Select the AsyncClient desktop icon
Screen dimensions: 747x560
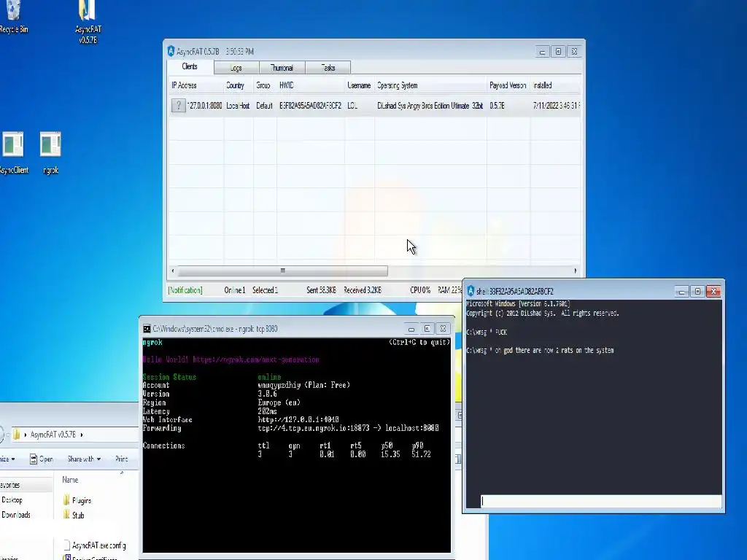pyautogui.click(x=13, y=152)
